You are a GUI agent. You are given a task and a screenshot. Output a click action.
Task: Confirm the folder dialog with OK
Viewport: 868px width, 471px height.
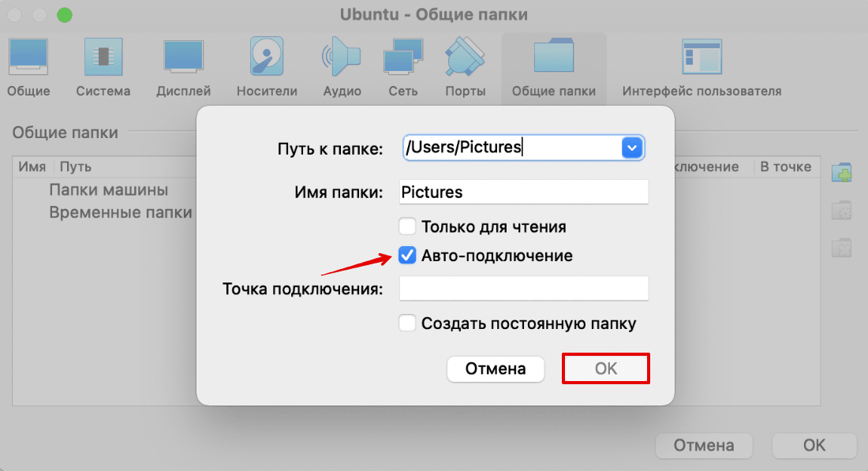605,368
